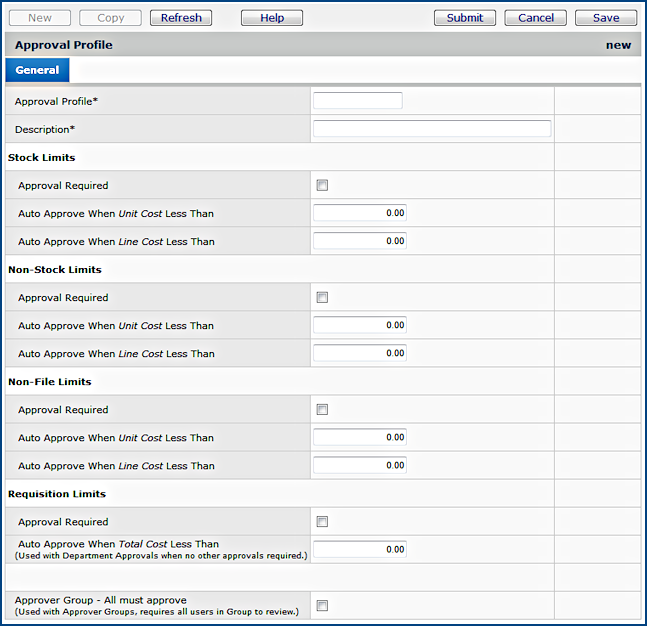Click Non-Stock Limits Unit Cost amount field

[359, 325]
